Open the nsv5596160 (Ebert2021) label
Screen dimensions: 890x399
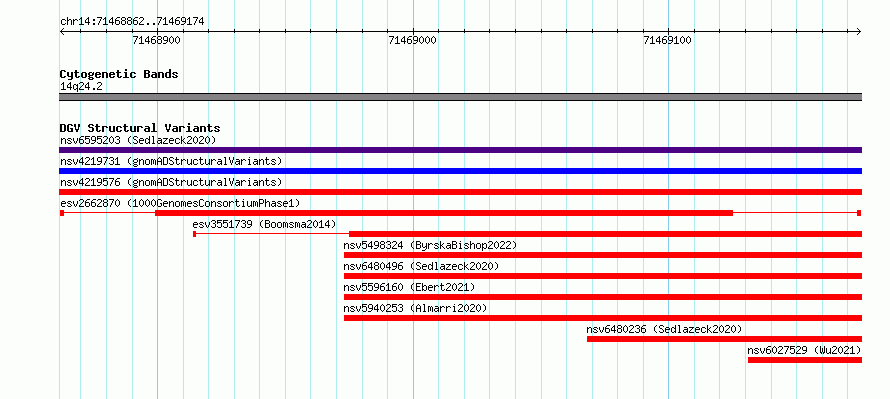[x=409, y=287]
